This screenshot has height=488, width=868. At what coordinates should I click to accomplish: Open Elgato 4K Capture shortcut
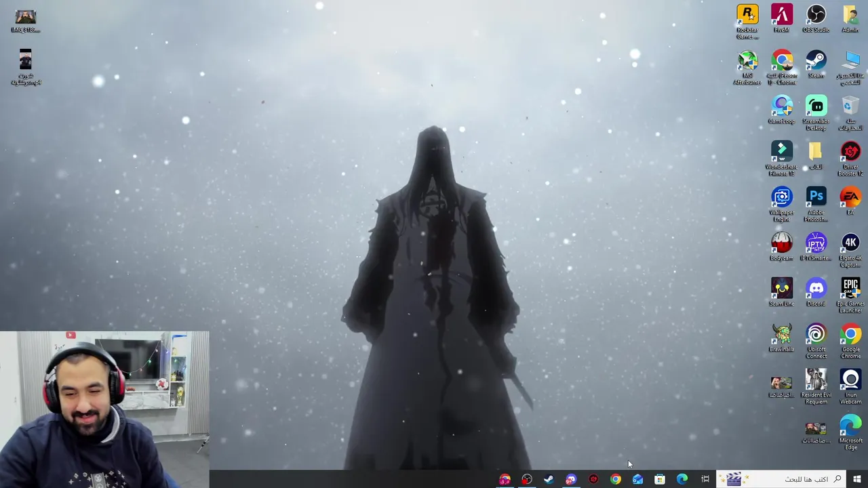click(850, 249)
